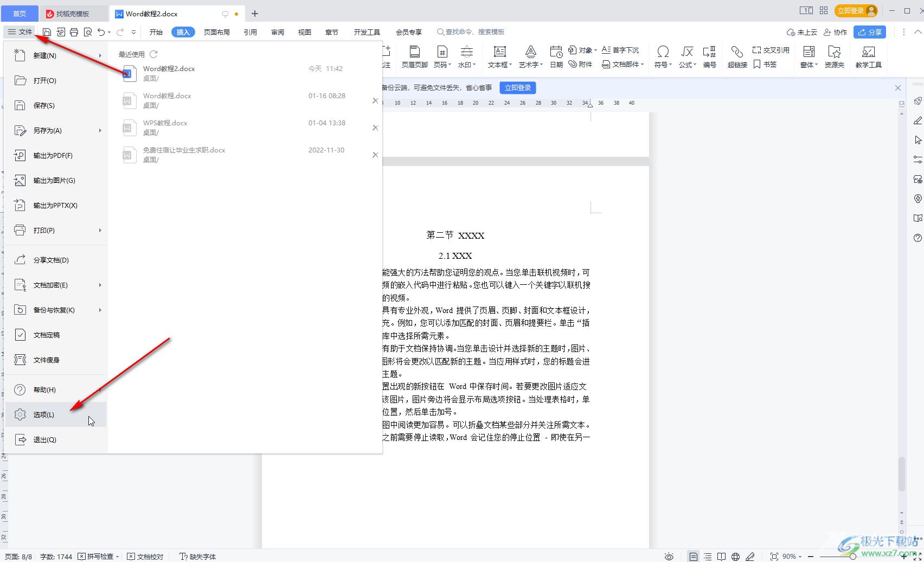This screenshot has width=924, height=562.
Task: Choose Export as image (输出为图片)
Action: click(x=55, y=180)
